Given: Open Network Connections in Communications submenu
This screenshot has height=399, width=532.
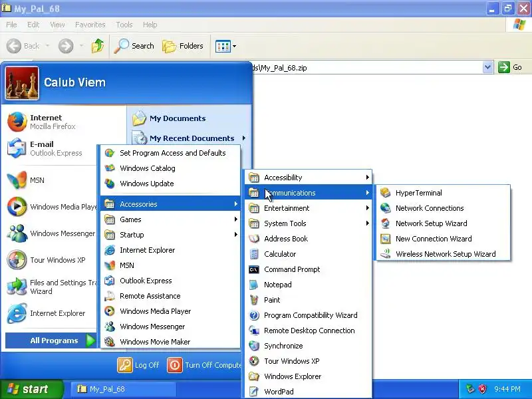Looking at the screenshot, I should pyautogui.click(x=443, y=208).
